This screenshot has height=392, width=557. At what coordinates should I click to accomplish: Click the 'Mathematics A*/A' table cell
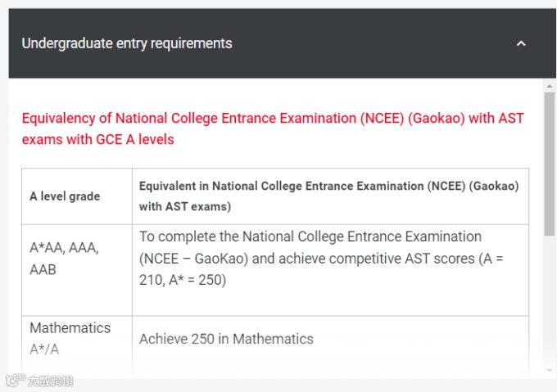[x=70, y=338]
